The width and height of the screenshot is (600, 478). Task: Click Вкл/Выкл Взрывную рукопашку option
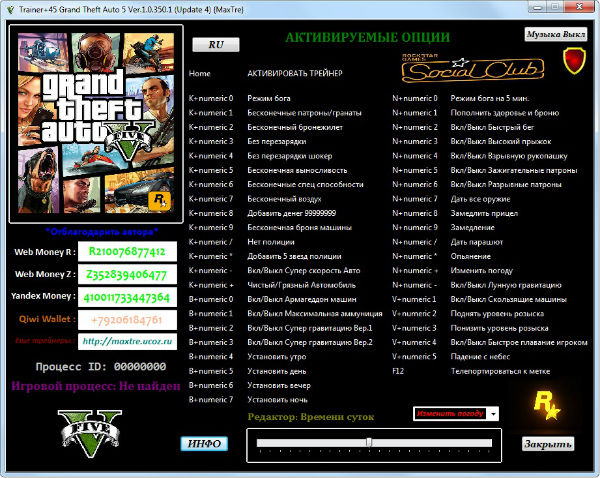(509, 156)
